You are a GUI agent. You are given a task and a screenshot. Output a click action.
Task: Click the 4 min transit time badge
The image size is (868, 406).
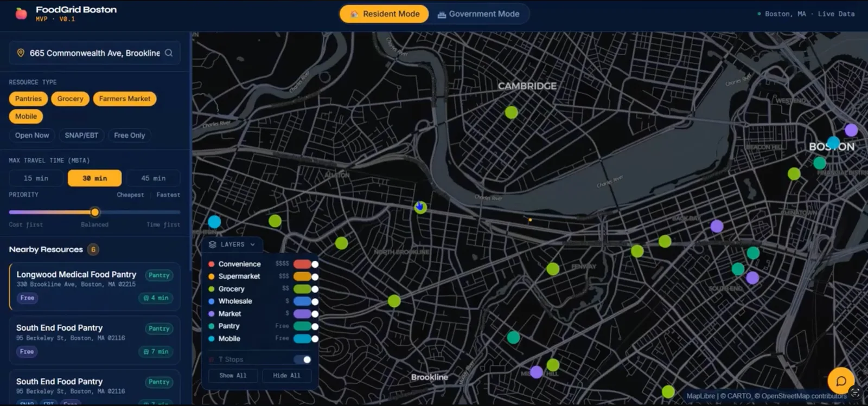[156, 298]
